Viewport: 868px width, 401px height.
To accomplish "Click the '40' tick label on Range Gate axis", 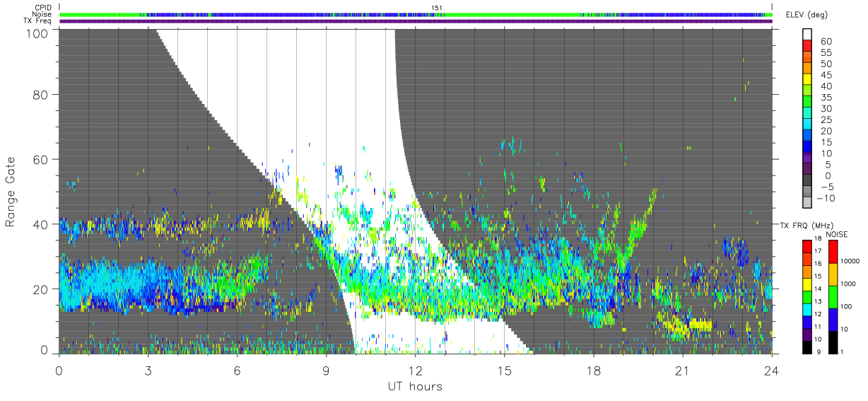I will click(41, 224).
